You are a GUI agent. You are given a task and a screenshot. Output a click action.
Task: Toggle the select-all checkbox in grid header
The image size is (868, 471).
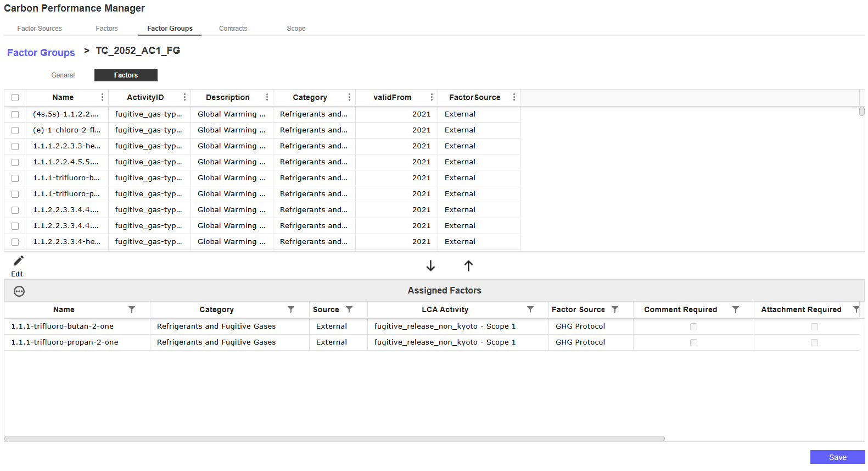[x=15, y=97]
